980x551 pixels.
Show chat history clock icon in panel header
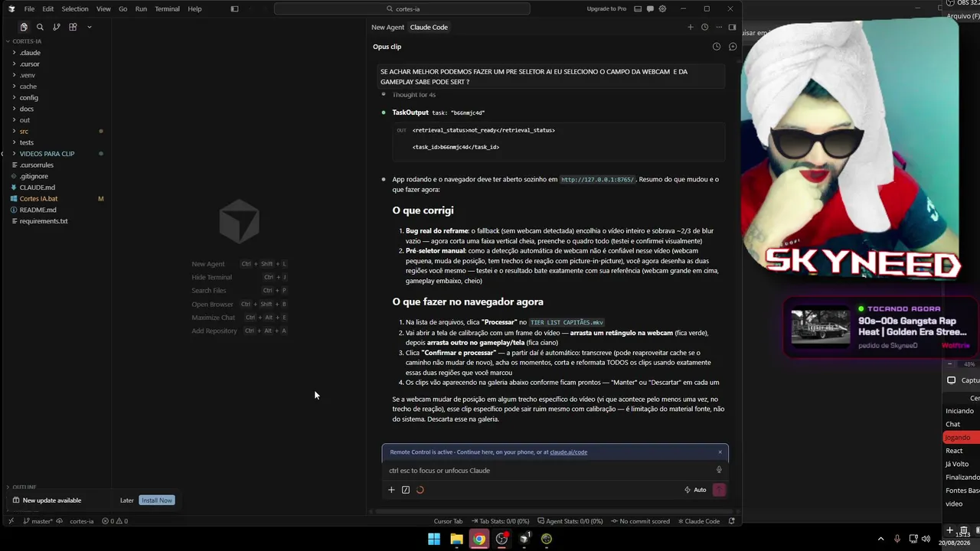704,27
